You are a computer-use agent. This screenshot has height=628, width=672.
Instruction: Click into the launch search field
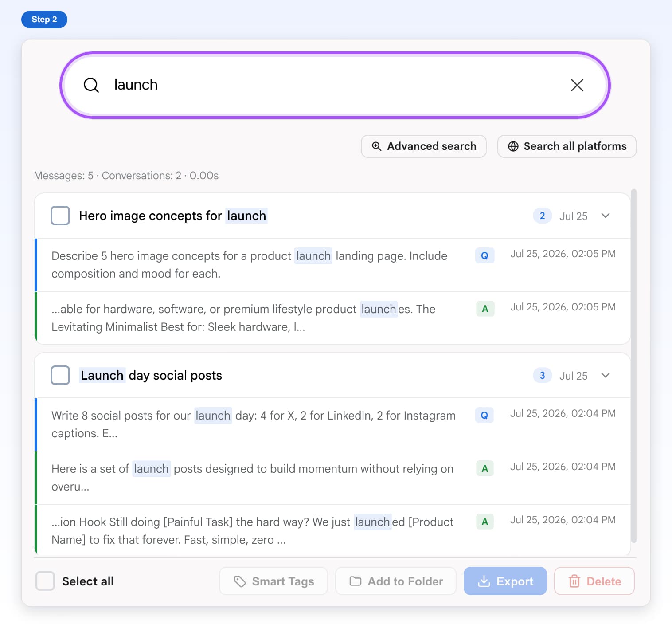tap(335, 85)
